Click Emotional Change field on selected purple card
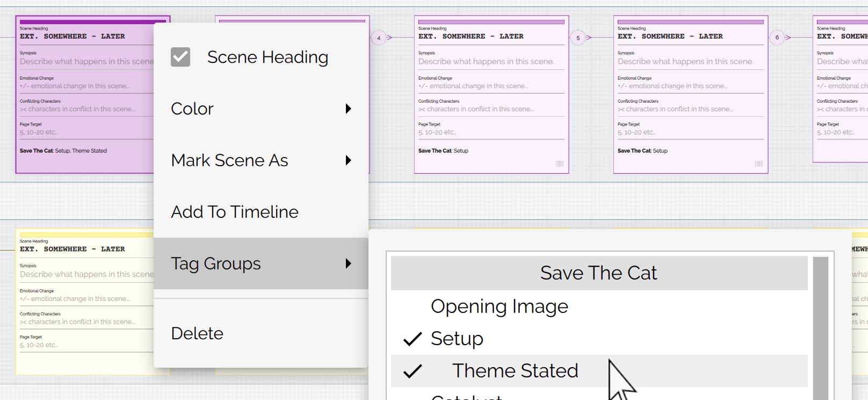This screenshot has height=400, width=868. [86, 86]
